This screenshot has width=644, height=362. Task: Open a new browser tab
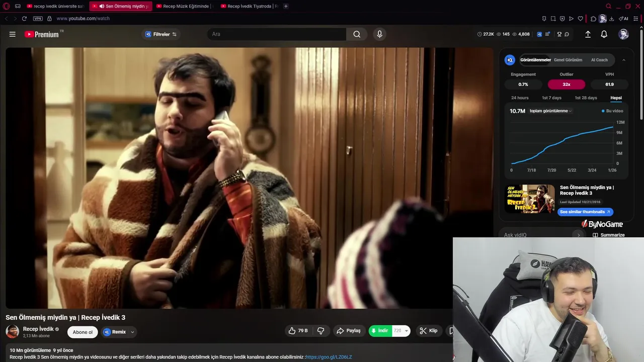tap(286, 6)
